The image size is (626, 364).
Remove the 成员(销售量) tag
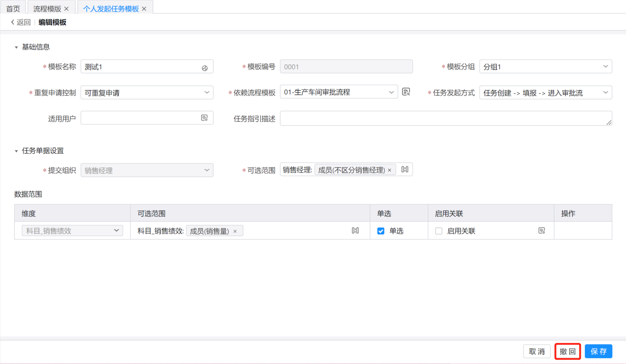point(235,231)
